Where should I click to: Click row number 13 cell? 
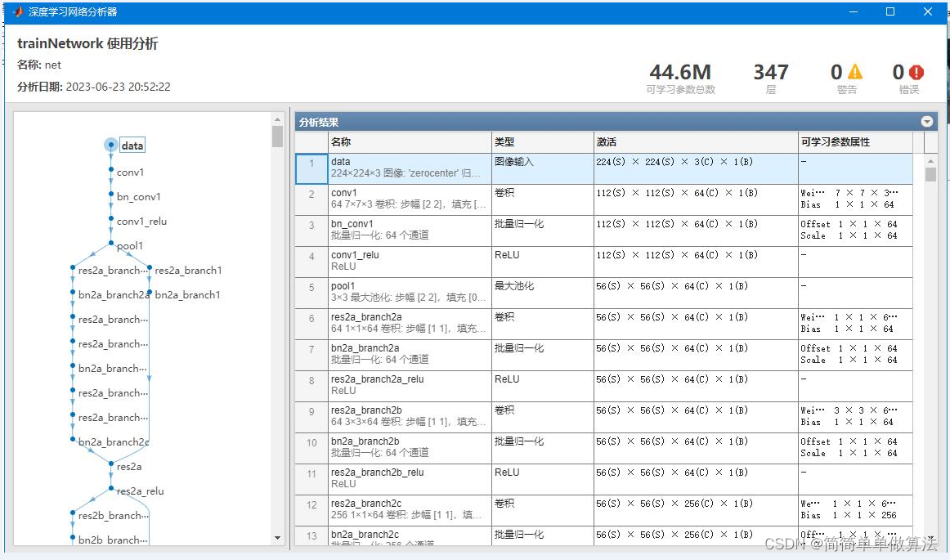click(x=311, y=535)
